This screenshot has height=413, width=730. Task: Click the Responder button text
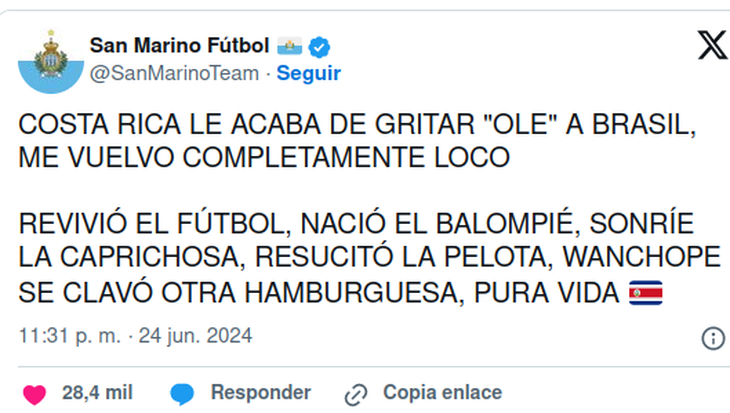[x=261, y=393]
